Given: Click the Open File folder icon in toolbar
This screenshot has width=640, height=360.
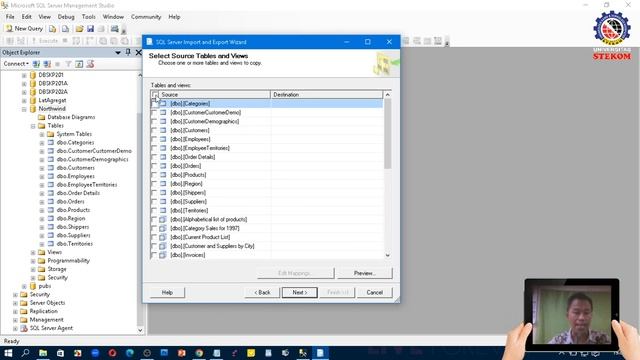Looking at the screenshot, I should point(79,29).
